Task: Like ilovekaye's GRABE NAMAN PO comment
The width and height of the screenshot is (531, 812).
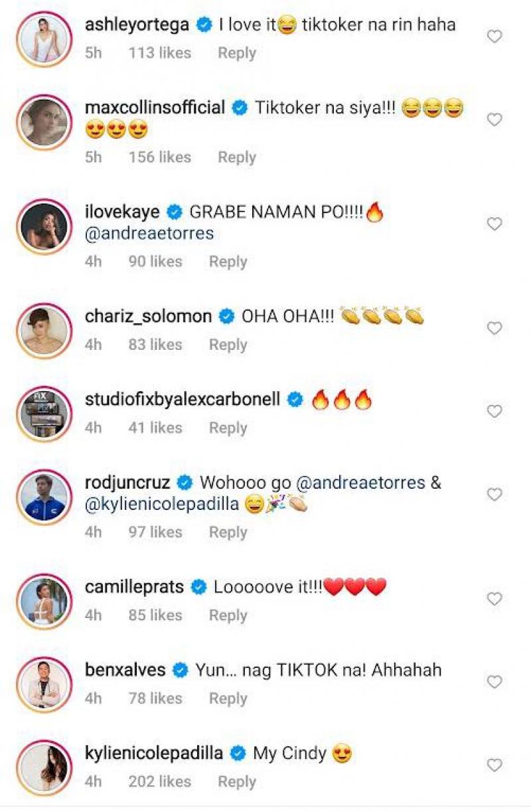Action: pyautogui.click(x=494, y=224)
